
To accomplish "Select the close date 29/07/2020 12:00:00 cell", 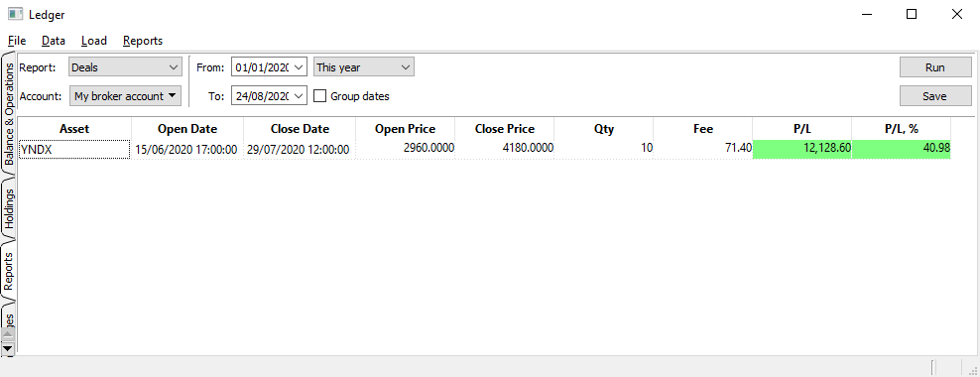I will point(300,150).
